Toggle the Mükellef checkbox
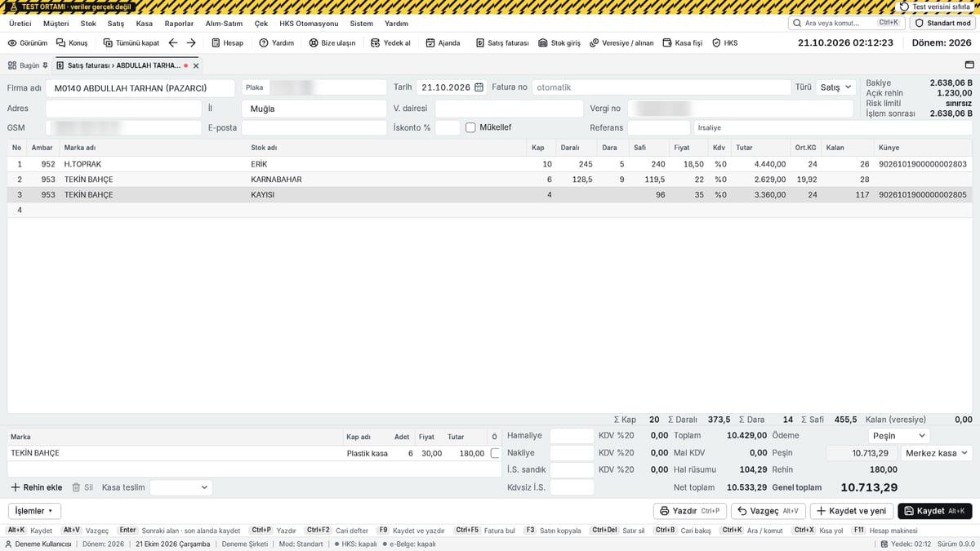This screenshot has width=980, height=551. coord(470,127)
